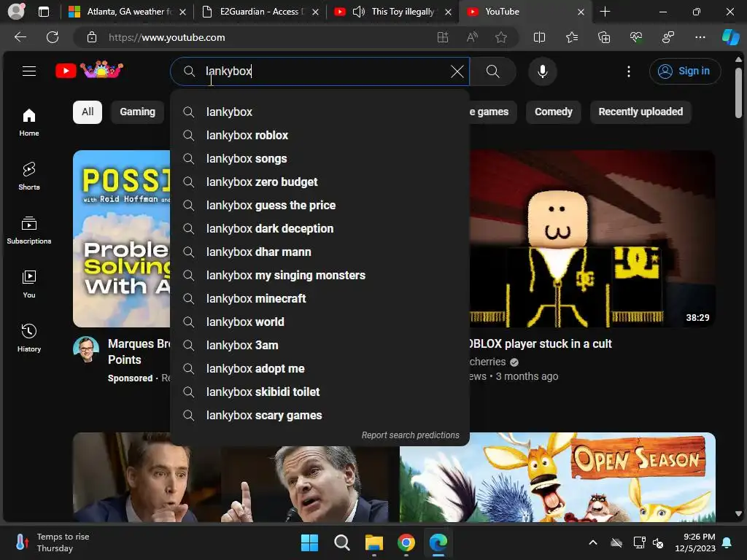The width and height of the screenshot is (747, 560).
Task: Start voice search with the microphone
Action: [x=542, y=71]
